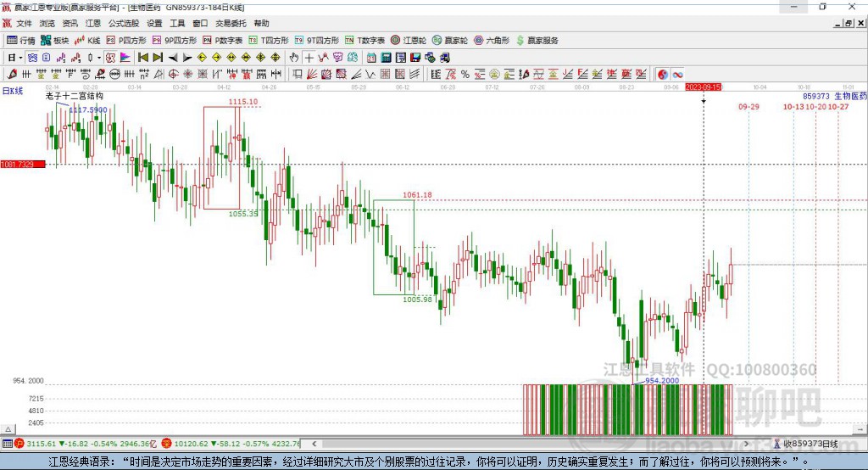Click the angle-ruler tool icon
Viewport: 868px width, 470px height.
159,75
